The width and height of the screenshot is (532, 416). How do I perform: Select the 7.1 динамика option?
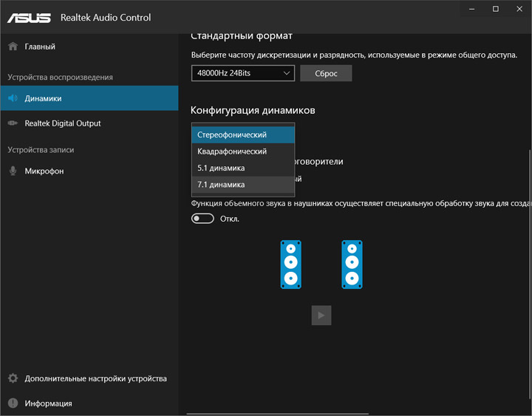coord(242,185)
